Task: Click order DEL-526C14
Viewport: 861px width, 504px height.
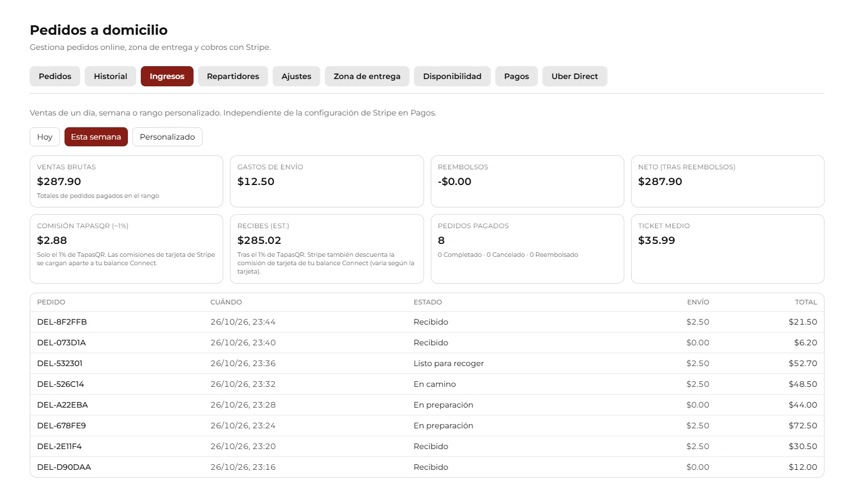Action: pyautogui.click(x=61, y=384)
